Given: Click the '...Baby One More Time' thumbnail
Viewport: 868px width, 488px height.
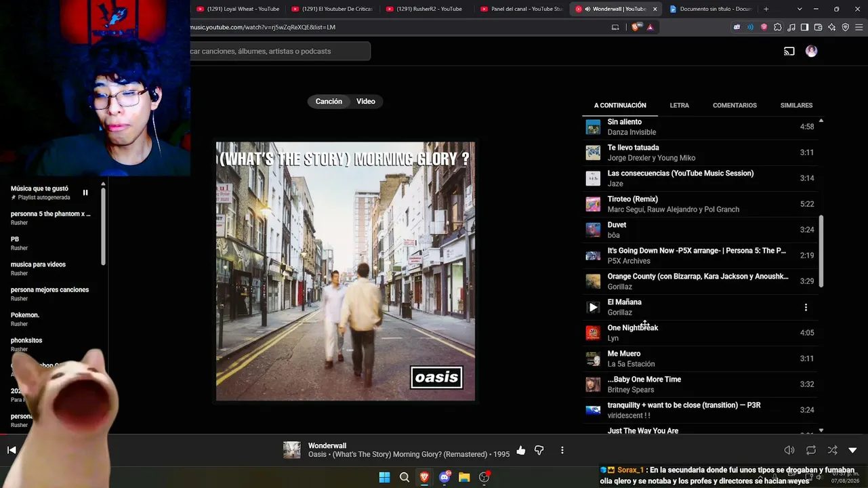Looking at the screenshot, I should [x=593, y=385].
